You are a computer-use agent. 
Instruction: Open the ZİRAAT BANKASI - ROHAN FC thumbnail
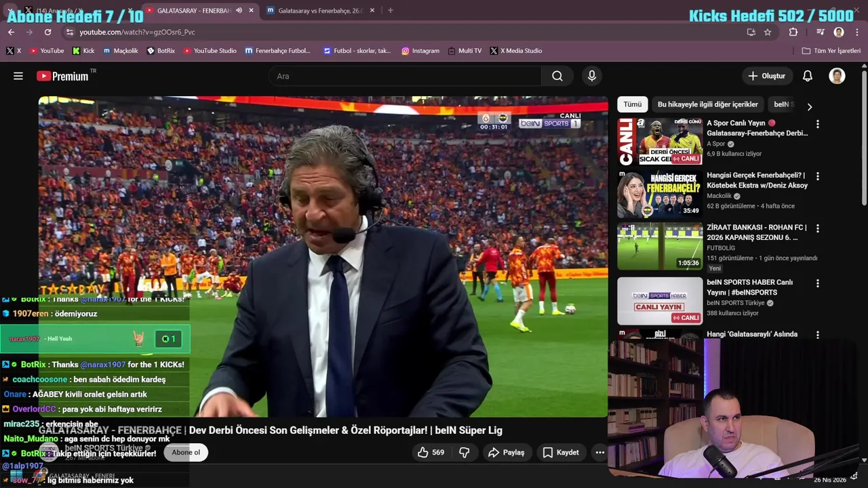coord(660,247)
